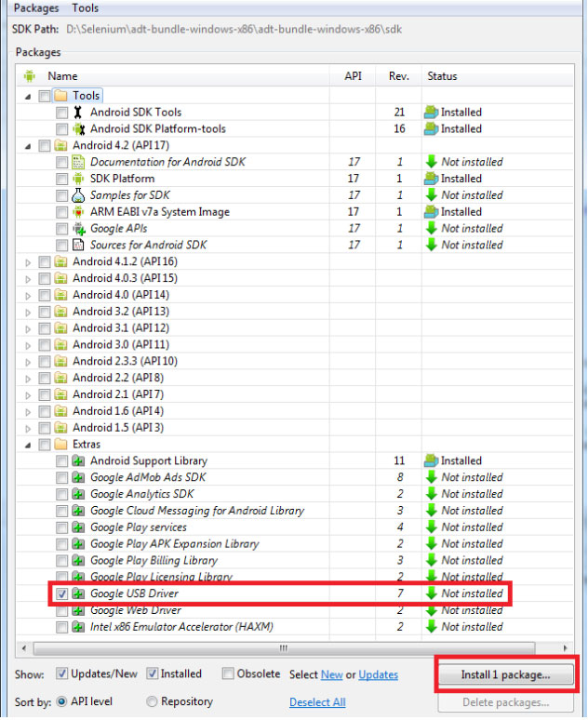Open the Packages menu
Viewport: 588px width, 720px height.
tap(36, 8)
